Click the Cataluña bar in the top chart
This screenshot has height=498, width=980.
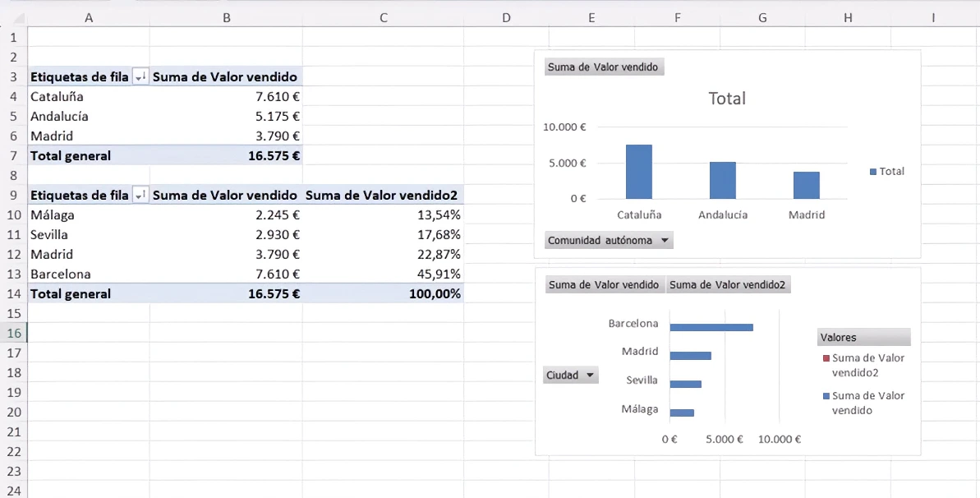(639, 172)
